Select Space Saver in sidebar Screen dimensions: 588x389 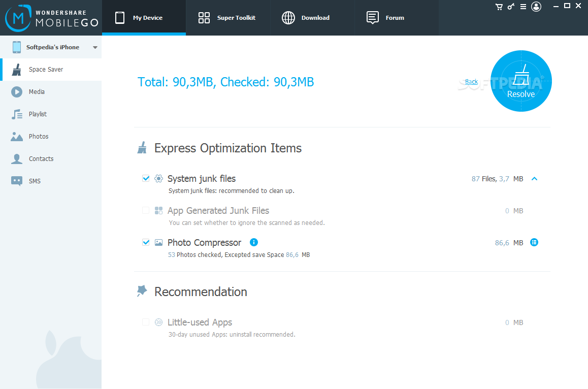[x=51, y=70]
